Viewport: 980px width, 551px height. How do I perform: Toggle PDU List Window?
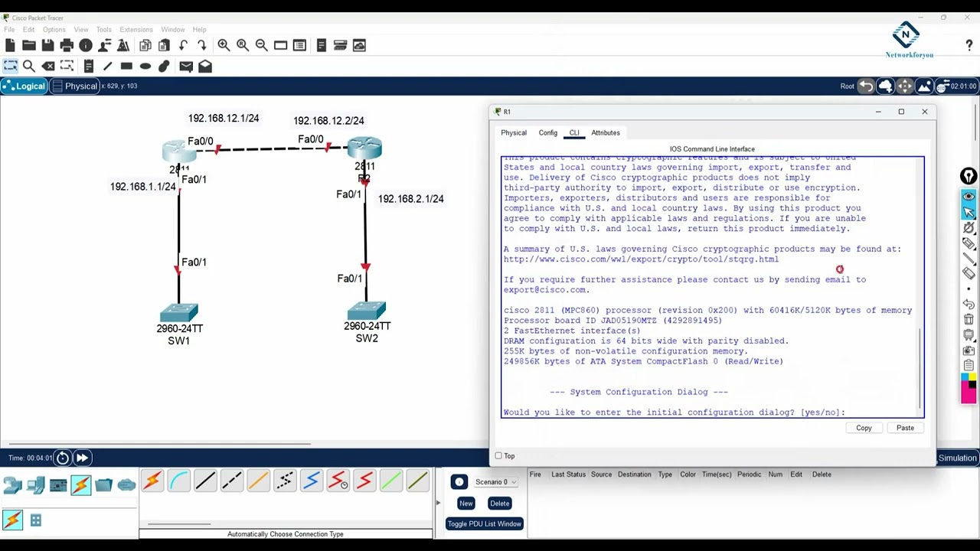[x=485, y=524]
